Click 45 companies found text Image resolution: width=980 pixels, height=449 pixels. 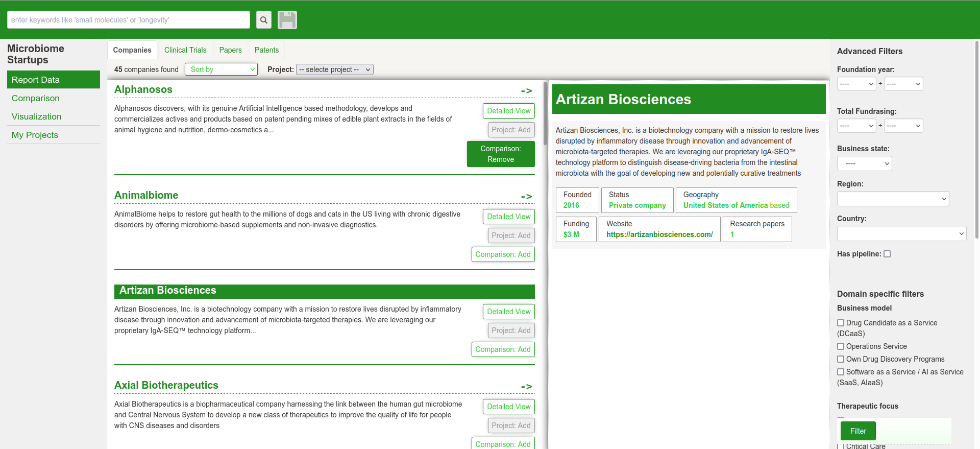click(146, 69)
